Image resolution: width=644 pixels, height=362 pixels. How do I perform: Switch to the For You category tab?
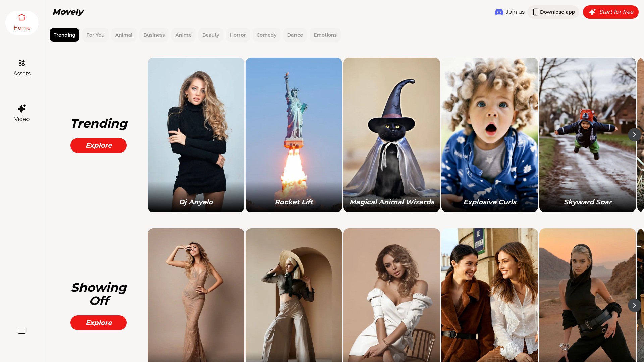click(95, 35)
